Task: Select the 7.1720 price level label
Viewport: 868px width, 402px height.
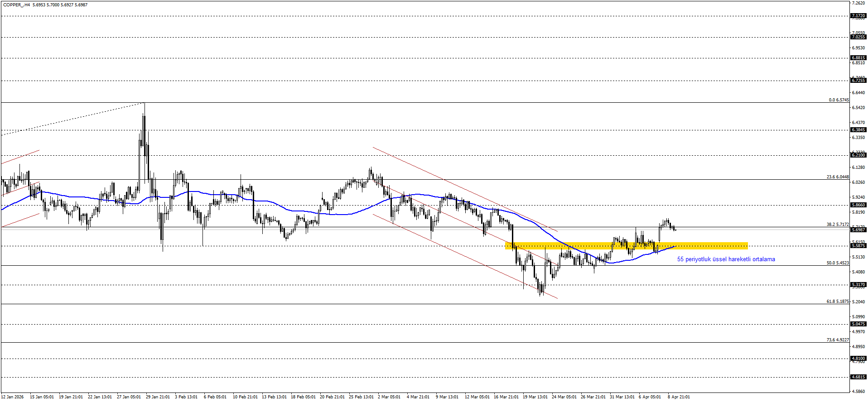Action: click(x=858, y=16)
